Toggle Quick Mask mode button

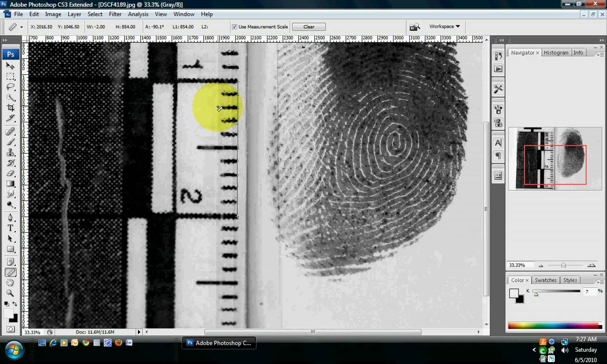click(x=10, y=329)
